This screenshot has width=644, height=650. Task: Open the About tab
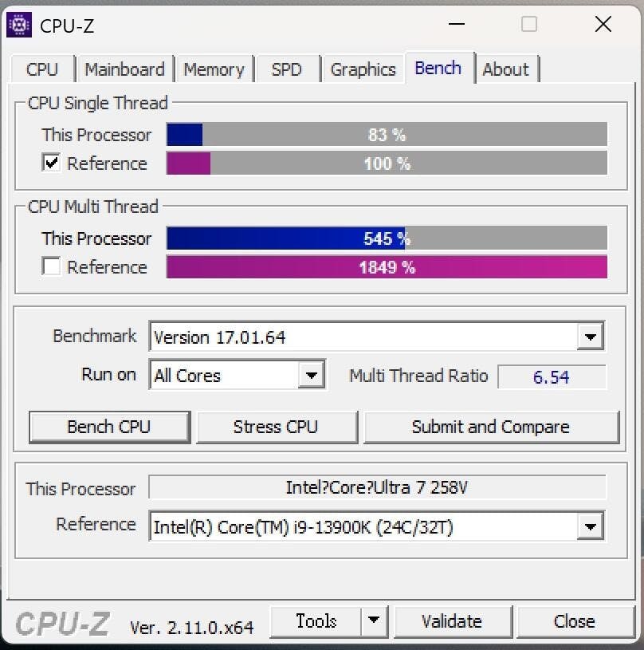(506, 69)
